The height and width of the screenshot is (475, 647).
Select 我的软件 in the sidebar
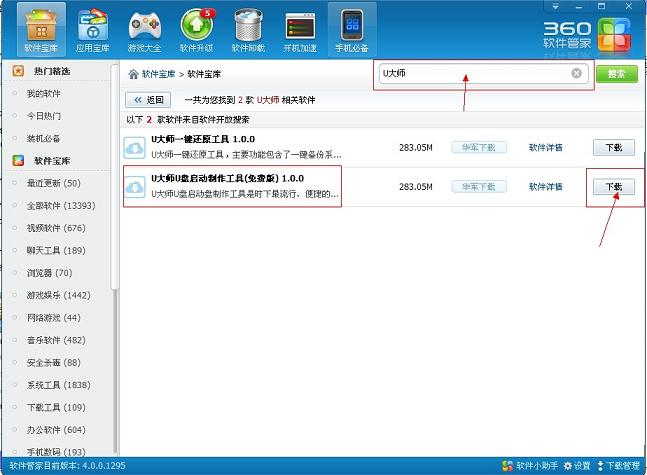pyautogui.click(x=44, y=94)
